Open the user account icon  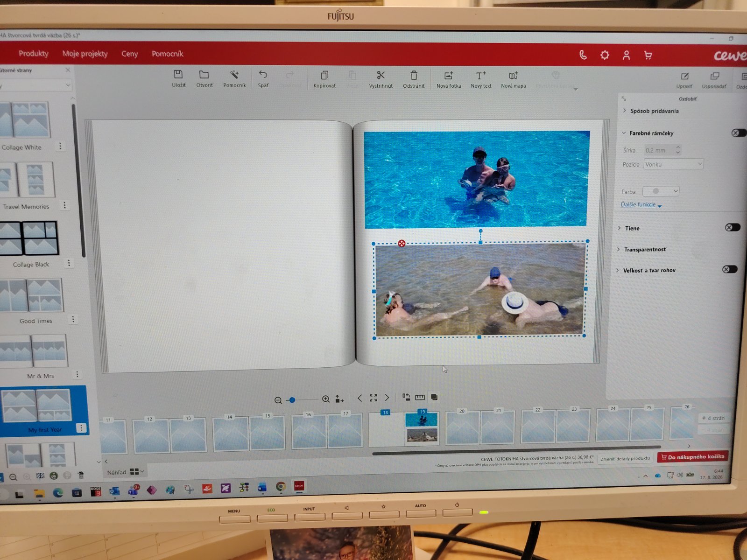[x=626, y=55]
